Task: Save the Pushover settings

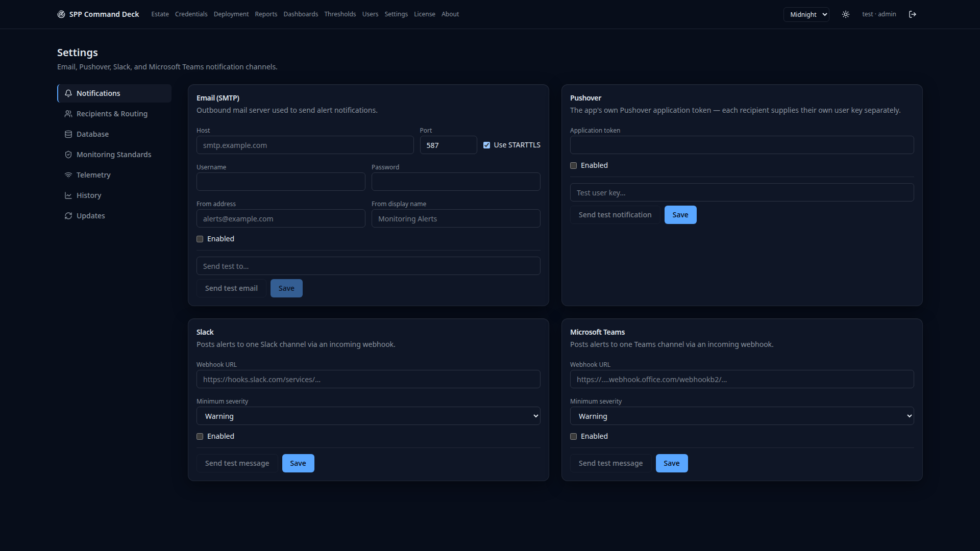Action: click(680, 215)
